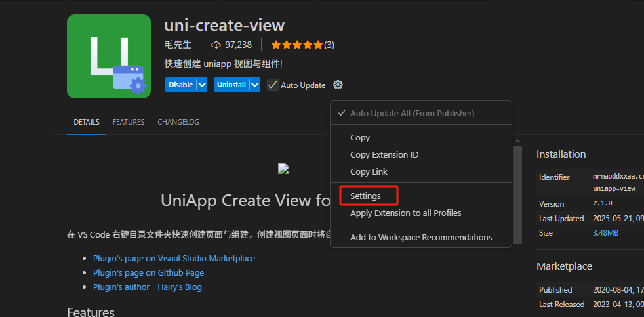This screenshot has height=317, width=644.
Task: Open the extension manage gear icon
Action: point(338,85)
